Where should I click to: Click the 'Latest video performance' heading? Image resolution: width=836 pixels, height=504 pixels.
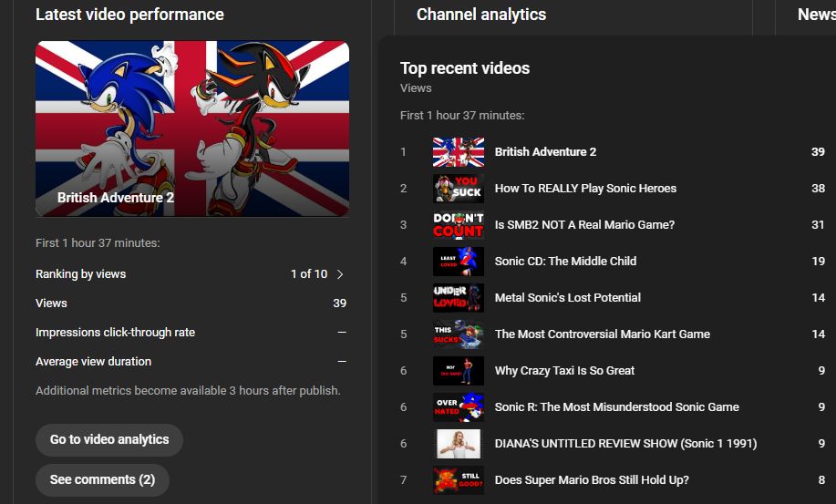129,15
